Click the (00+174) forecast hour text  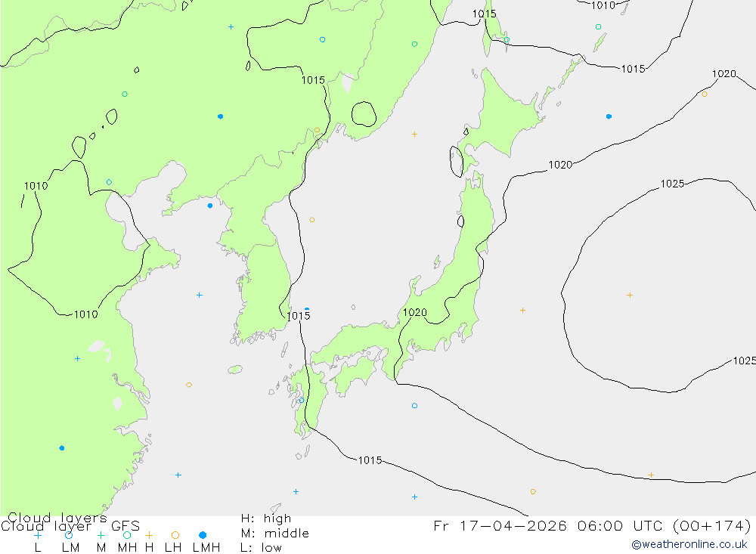coord(711,525)
